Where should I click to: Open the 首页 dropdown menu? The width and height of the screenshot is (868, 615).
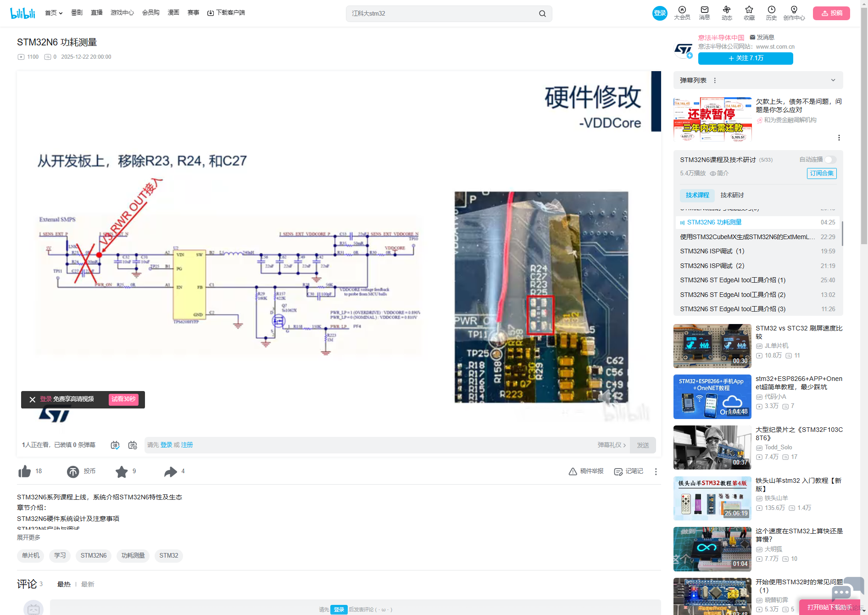click(54, 13)
